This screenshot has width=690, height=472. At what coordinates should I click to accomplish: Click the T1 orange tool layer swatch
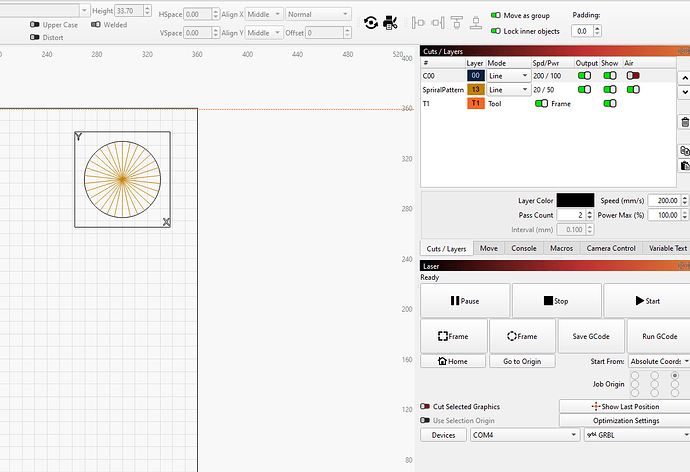[476, 103]
